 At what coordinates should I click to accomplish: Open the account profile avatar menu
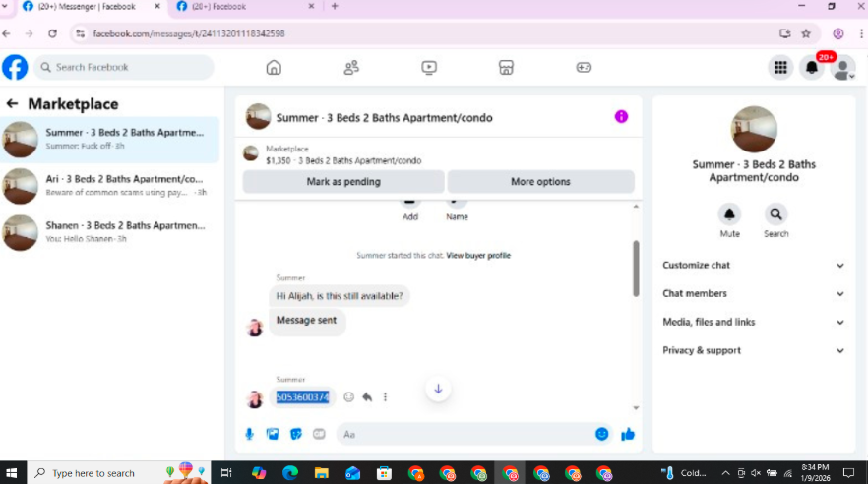click(x=843, y=69)
